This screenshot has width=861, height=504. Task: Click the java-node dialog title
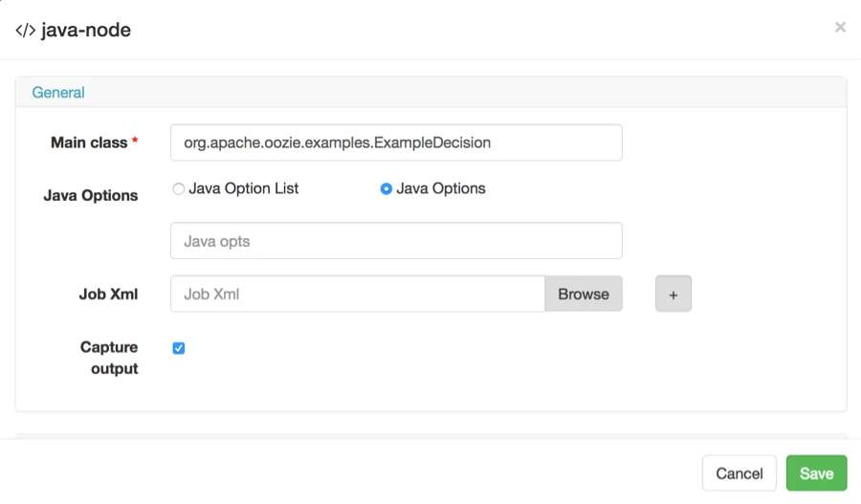(86, 31)
